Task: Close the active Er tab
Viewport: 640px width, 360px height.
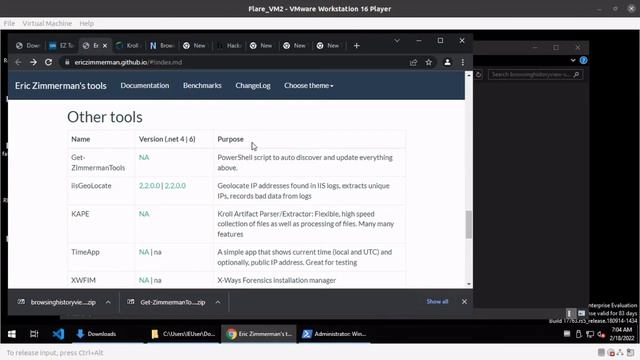Action: click(x=105, y=46)
